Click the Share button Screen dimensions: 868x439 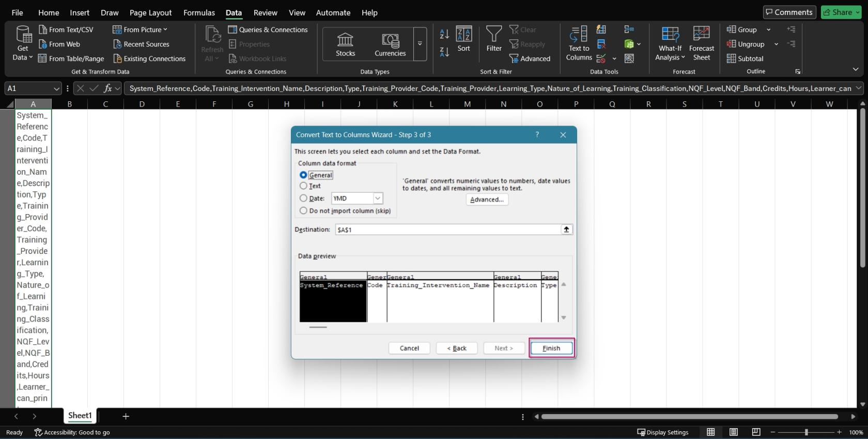[841, 12]
